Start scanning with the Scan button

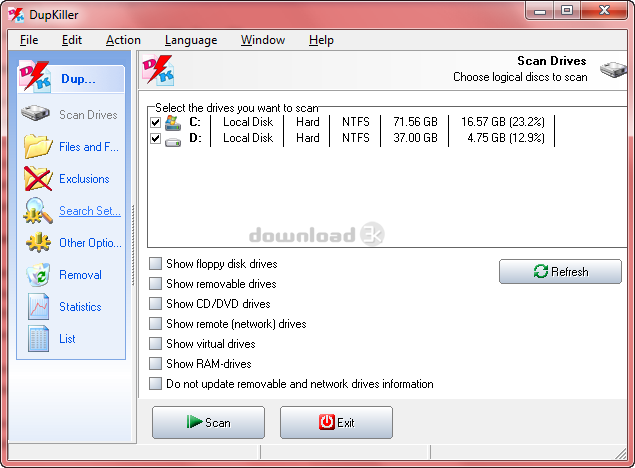tap(209, 422)
